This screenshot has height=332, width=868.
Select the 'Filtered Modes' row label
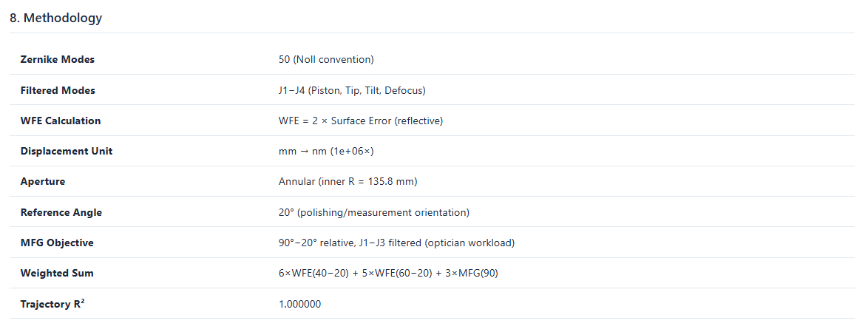click(58, 90)
